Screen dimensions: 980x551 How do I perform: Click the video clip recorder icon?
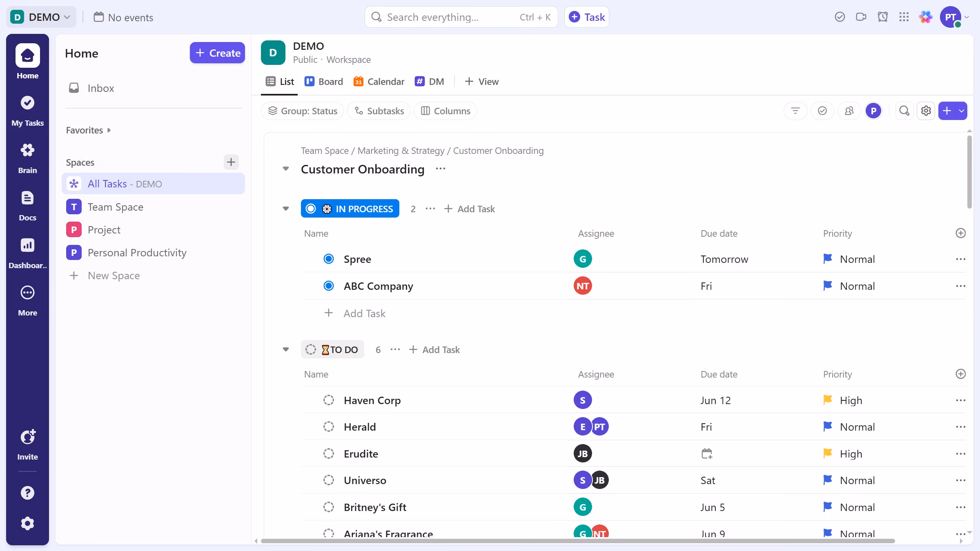pyautogui.click(x=861, y=17)
